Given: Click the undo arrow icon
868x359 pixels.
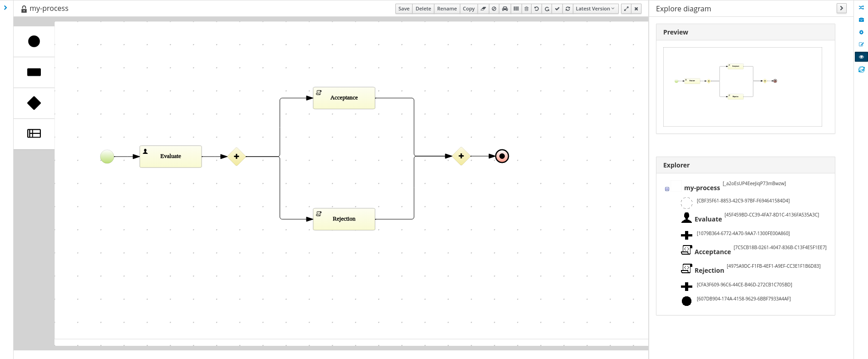Looking at the screenshot, I should point(537,9).
